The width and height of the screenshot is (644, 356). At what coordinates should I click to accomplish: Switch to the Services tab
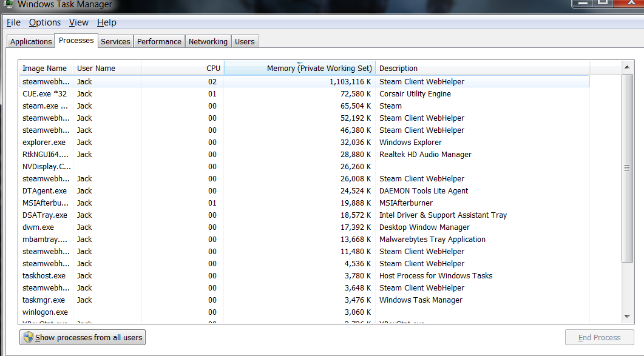coord(115,41)
